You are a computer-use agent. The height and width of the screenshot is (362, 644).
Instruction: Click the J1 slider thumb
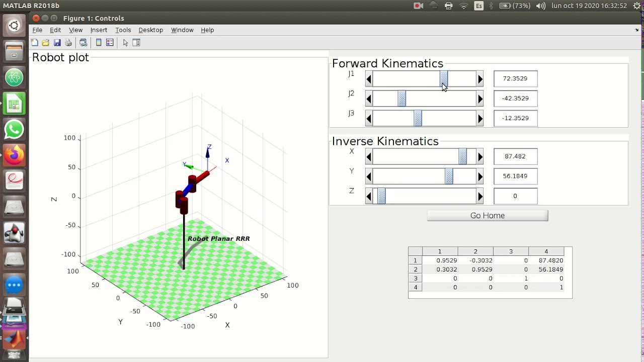[x=444, y=79]
